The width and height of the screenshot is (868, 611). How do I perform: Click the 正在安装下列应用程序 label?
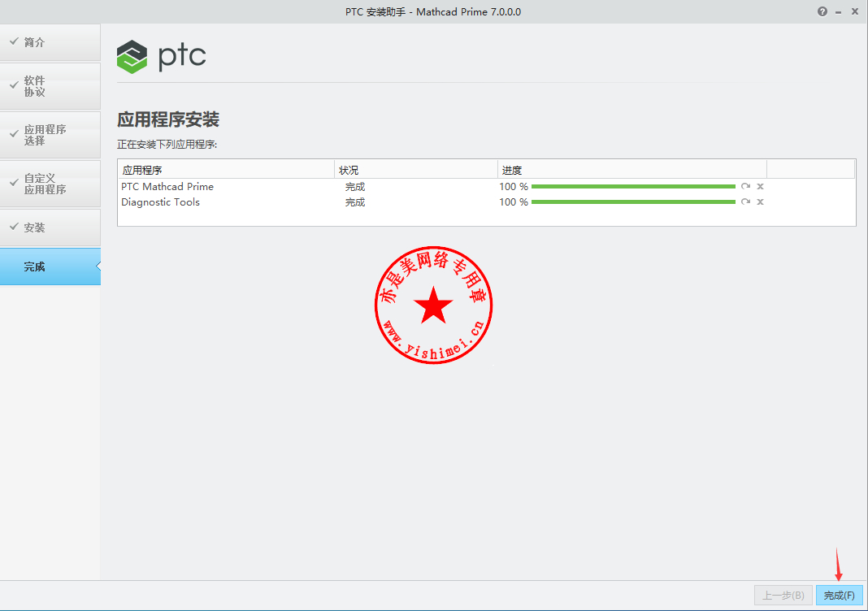point(167,145)
